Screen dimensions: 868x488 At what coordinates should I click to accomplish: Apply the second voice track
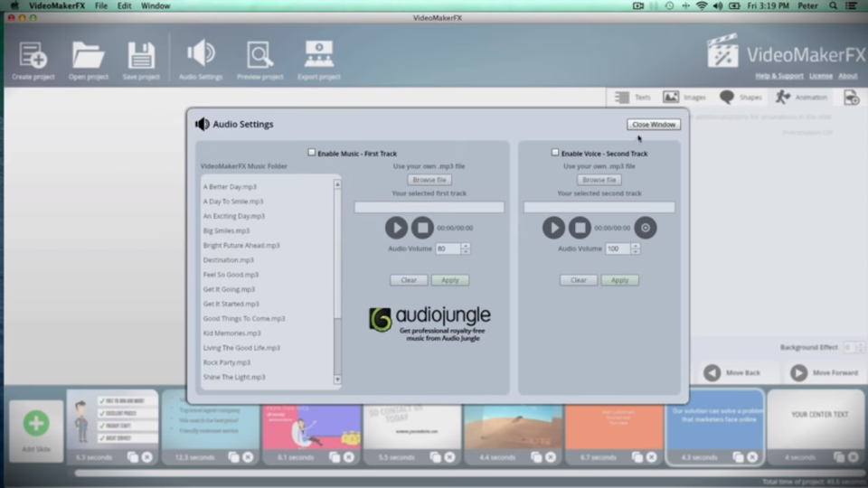pyautogui.click(x=619, y=280)
